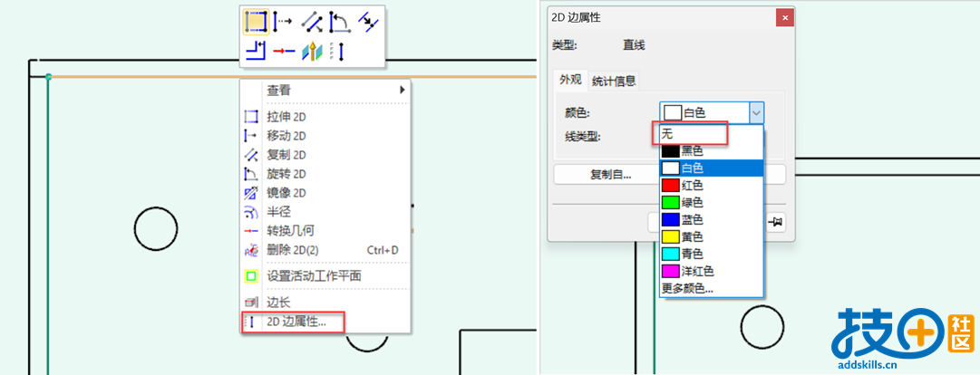The width and height of the screenshot is (980, 375).
Task: Close the 2D 边属性 dialog
Action: [x=785, y=17]
